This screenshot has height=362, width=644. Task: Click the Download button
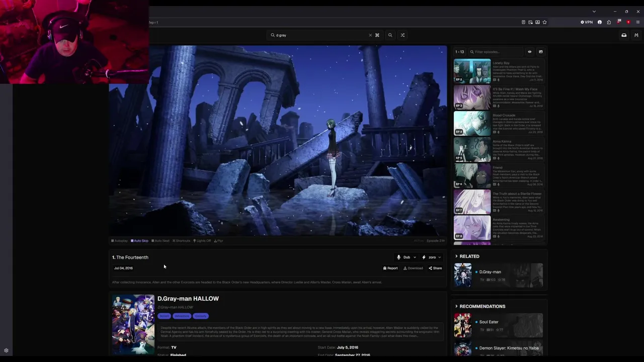tap(413, 268)
